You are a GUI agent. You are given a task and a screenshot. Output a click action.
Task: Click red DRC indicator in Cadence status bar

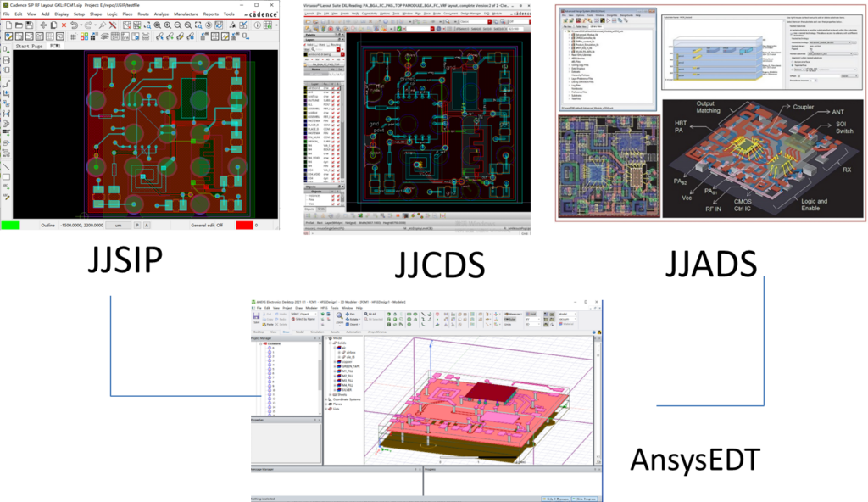click(x=244, y=225)
